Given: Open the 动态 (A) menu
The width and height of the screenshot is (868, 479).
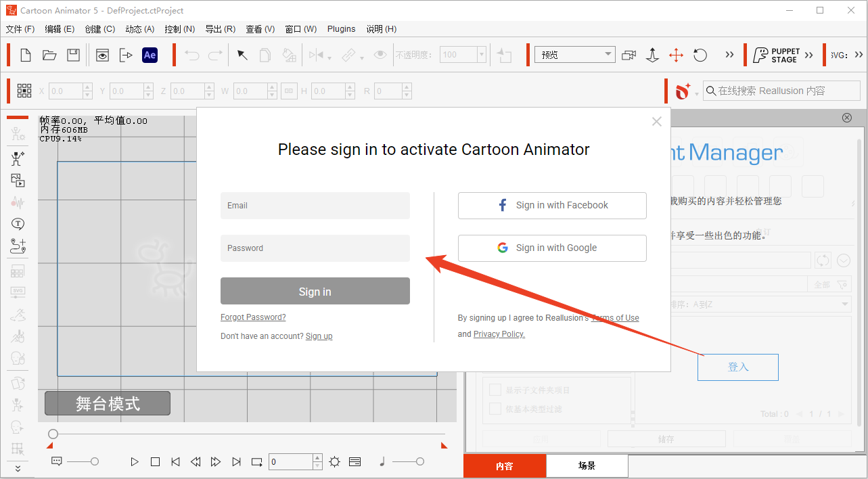Looking at the screenshot, I should (139, 29).
